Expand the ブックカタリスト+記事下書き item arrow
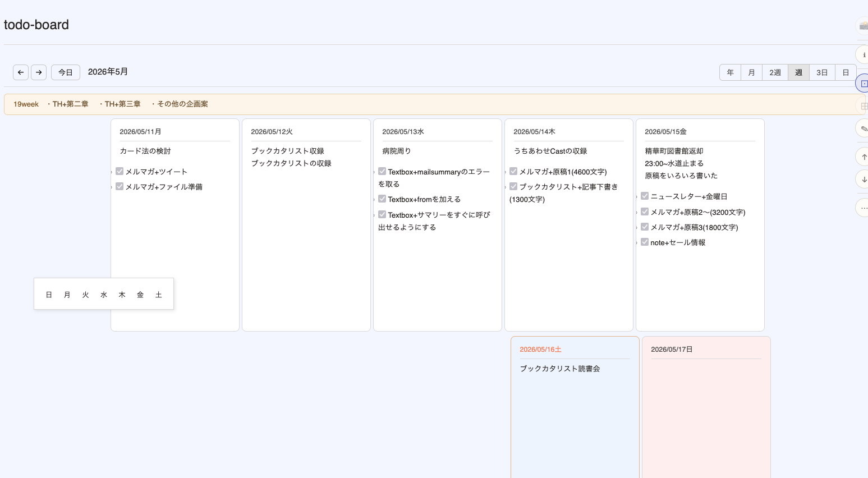Screen dimensions: 868x478 pos(506,187)
